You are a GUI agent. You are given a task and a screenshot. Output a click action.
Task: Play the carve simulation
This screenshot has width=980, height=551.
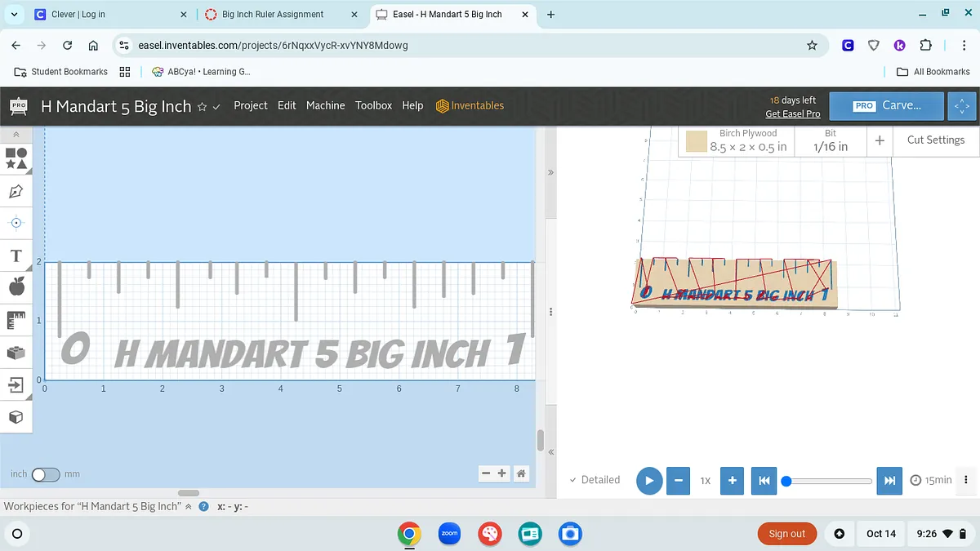click(648, 481)
